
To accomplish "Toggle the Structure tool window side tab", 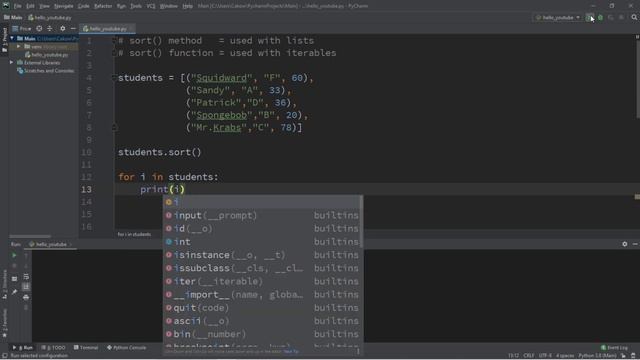I will pos(4,284).
